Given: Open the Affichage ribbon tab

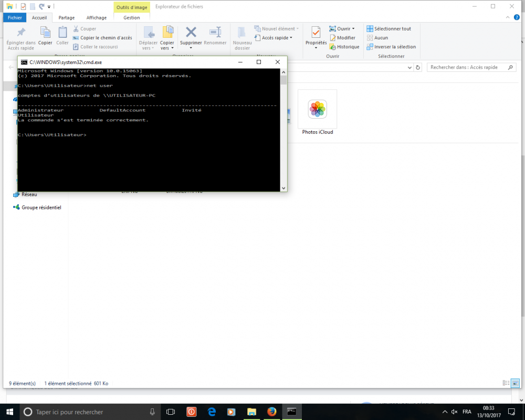Looking at the screenshot, I should point(96,17).
